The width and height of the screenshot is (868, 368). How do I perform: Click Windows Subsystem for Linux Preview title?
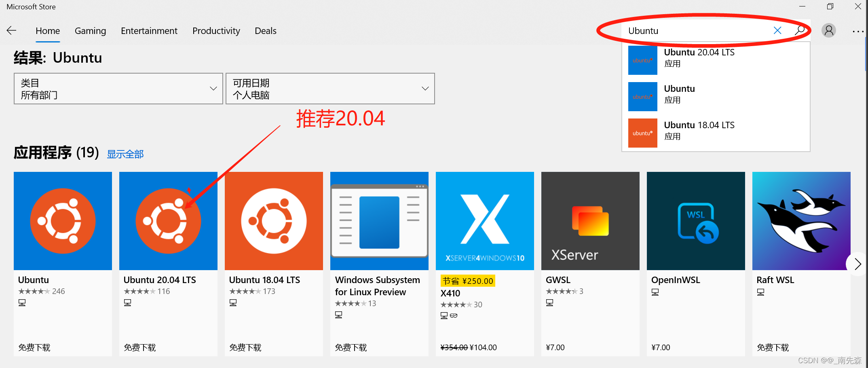(378, 286)
